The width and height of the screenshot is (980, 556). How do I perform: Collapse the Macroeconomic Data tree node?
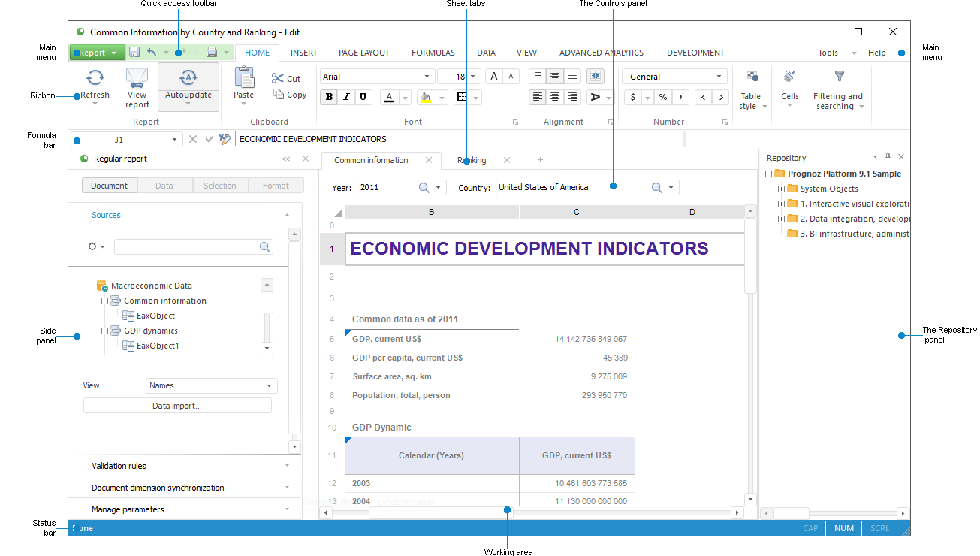tap(92, 286)
